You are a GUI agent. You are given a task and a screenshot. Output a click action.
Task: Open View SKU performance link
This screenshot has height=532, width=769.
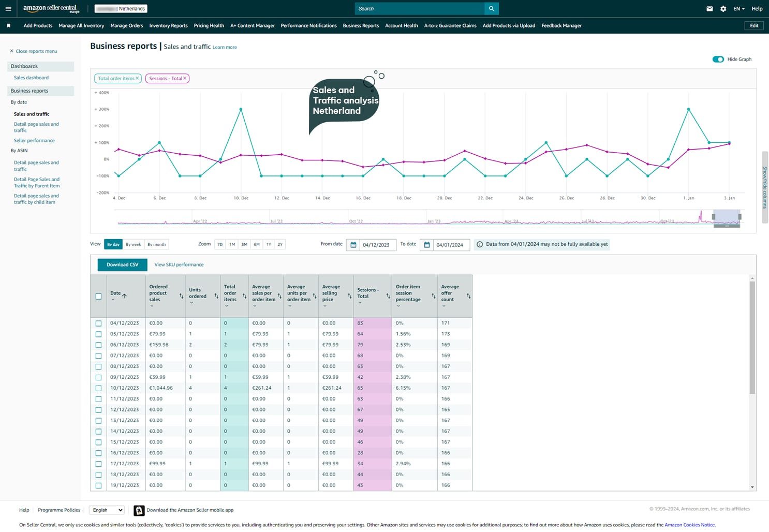pyautogui.click(x=179, y=265)
